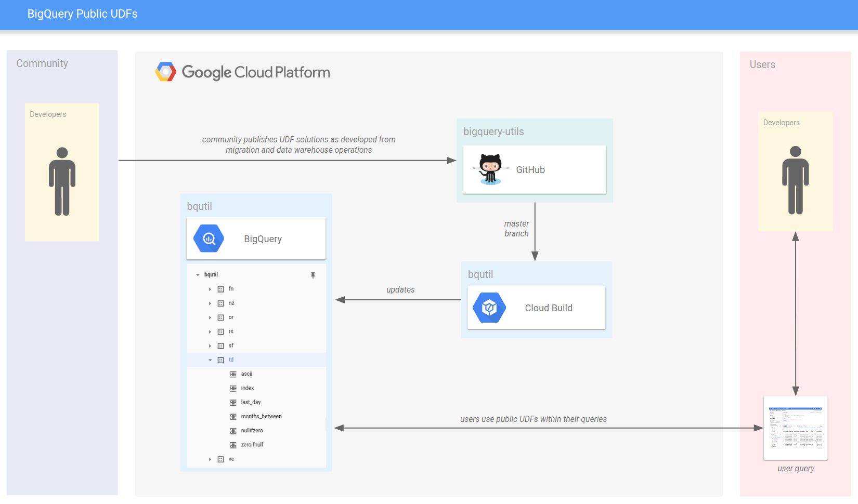Expand the sf dataset arrow

tap(210, 346)
